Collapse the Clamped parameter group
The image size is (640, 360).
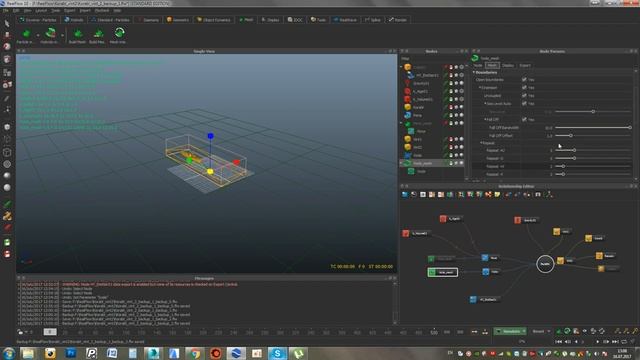[x=480, y=87]
